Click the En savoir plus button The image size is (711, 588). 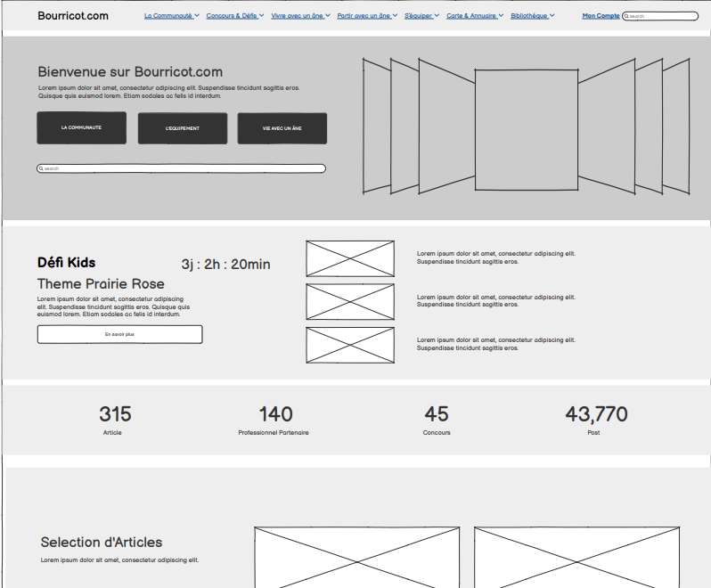pos(119,334)
